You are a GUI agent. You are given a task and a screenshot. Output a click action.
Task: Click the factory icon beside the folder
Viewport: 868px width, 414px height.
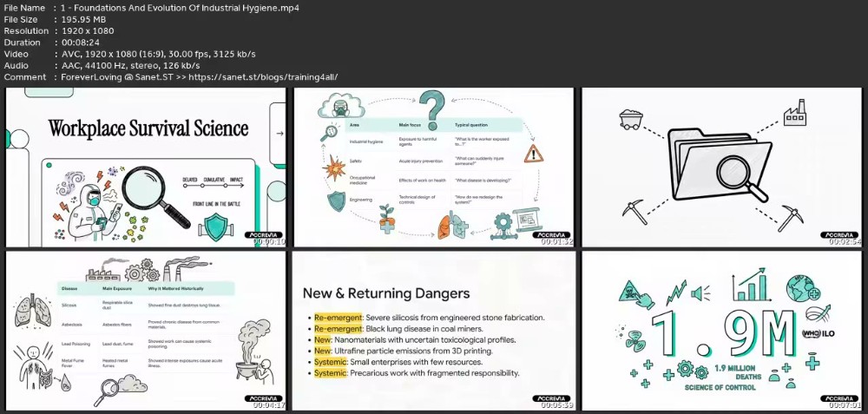tap(795, 112)
